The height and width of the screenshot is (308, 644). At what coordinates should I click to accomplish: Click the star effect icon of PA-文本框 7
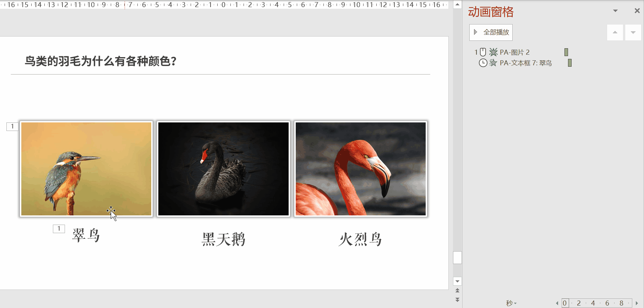point(493,63)
